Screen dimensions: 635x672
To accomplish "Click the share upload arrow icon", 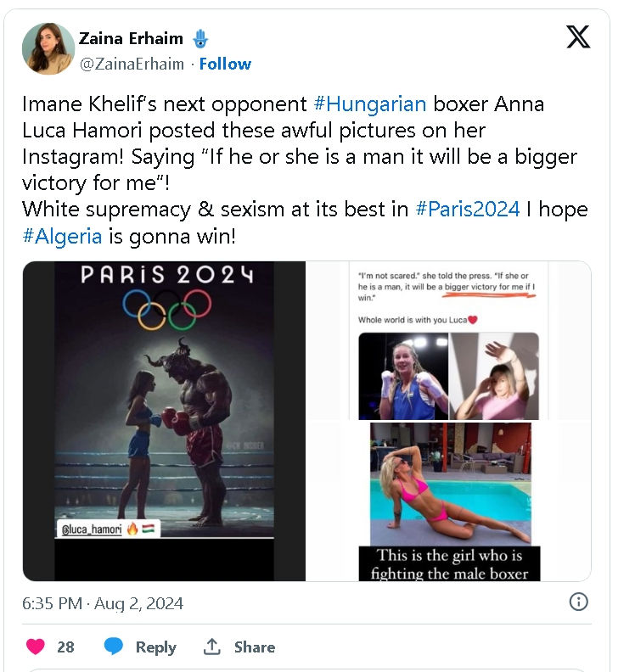I will [x=212, y=647].
